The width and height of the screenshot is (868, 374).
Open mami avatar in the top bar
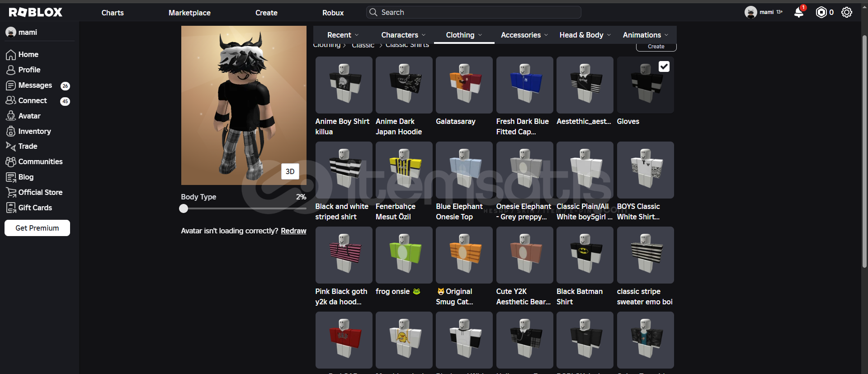tap(751, 12)
